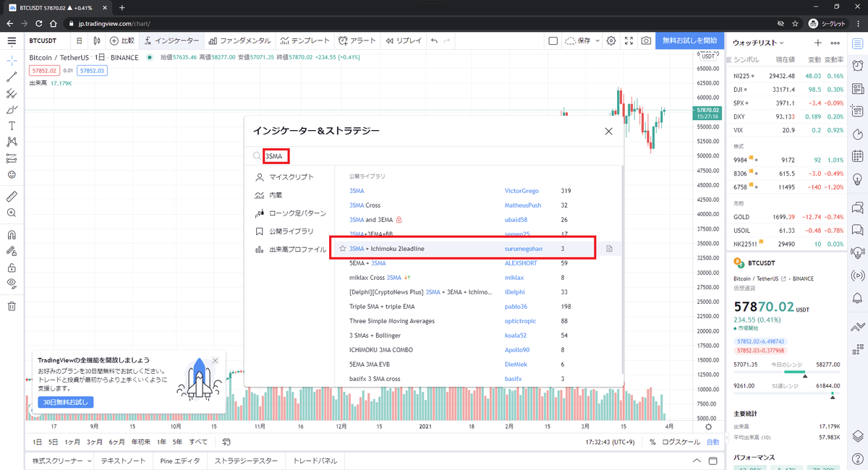
Task: Click the undo arrow
Action: [x=434, y=41]
